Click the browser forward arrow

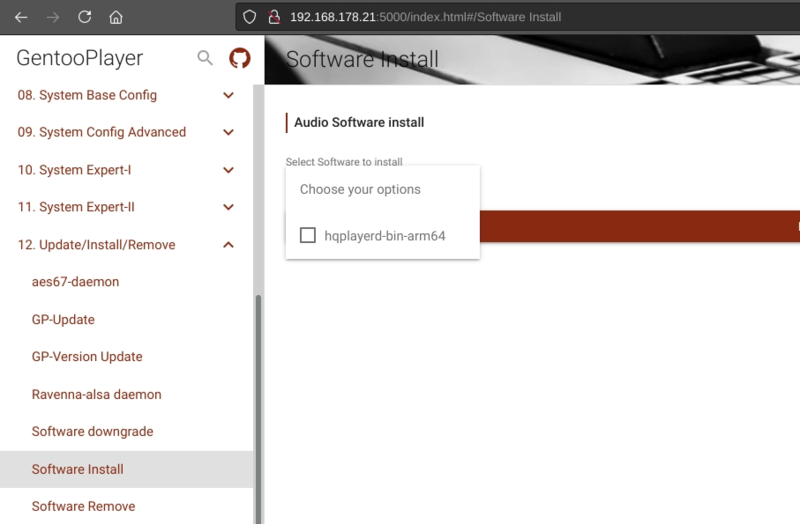[x=53, y=17]
